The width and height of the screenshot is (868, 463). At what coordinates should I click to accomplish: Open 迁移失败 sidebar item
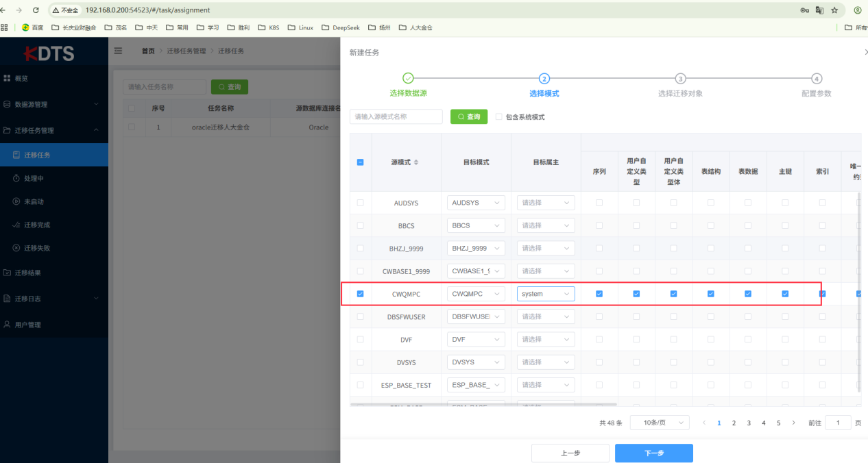click(x=54, y=248)
